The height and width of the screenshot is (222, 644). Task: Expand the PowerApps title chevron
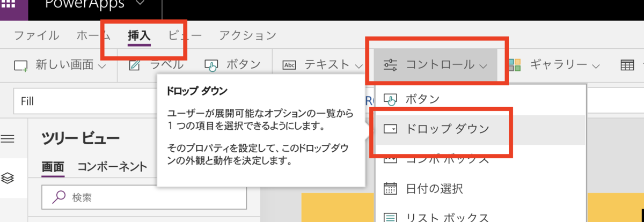[x=141, y=3]
